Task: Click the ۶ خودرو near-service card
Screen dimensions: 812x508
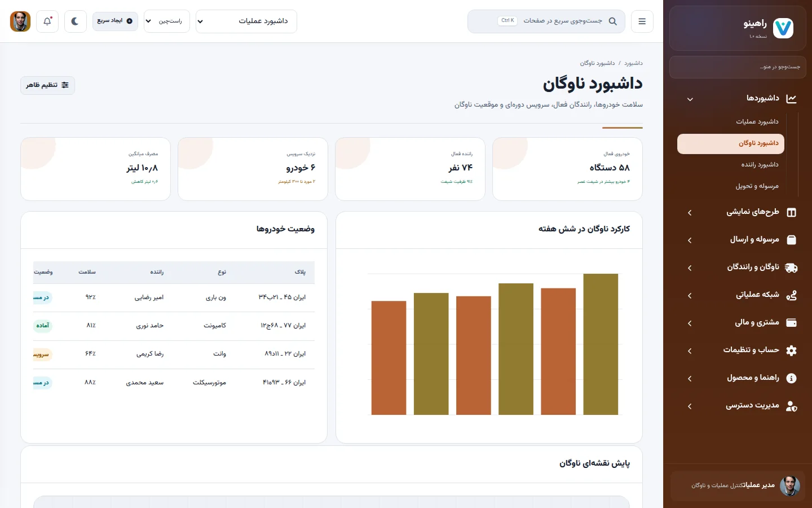Action: point(253,169)
